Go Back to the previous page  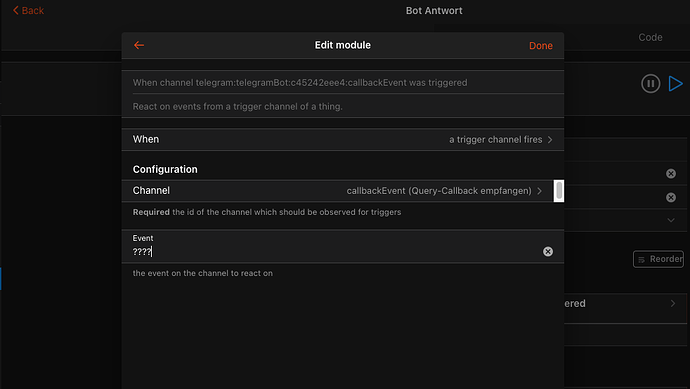pos(28,11)
